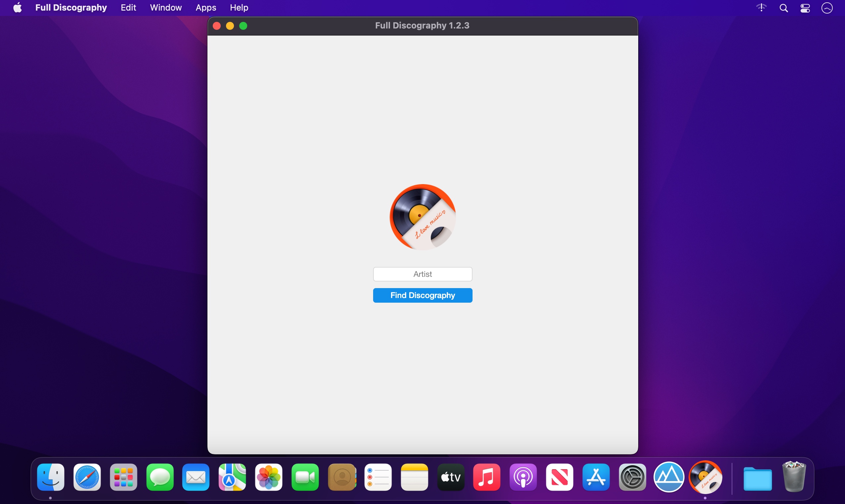Click the Wi-Fi status icon in menu bar
This screenshot has height=504, width=845.
click(x=761, y=8)
